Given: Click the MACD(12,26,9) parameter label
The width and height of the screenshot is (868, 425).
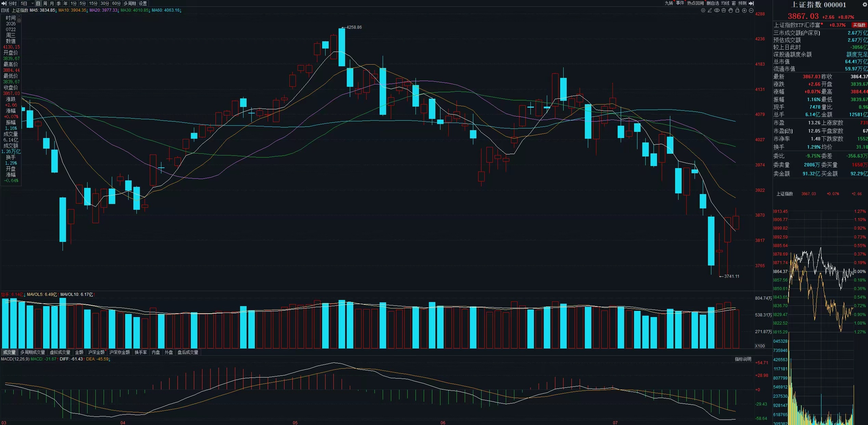Looking at the screenshot, I should [x=15, y=359].
